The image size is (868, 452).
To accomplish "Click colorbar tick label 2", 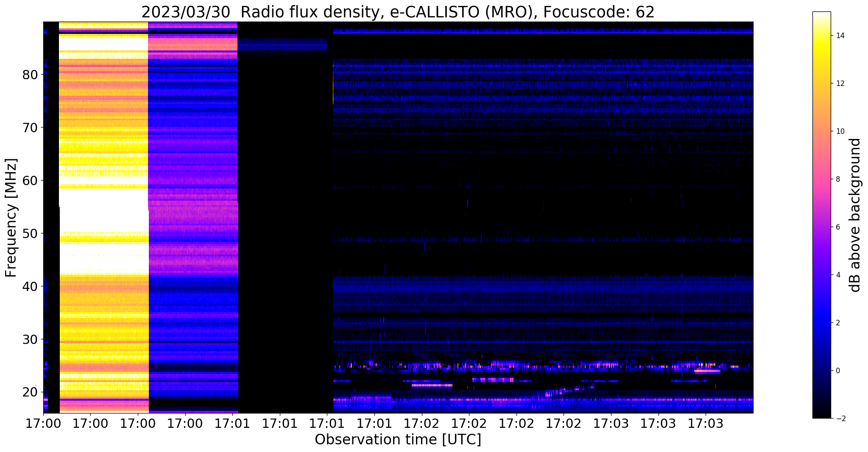I will [x=837, y=323].
